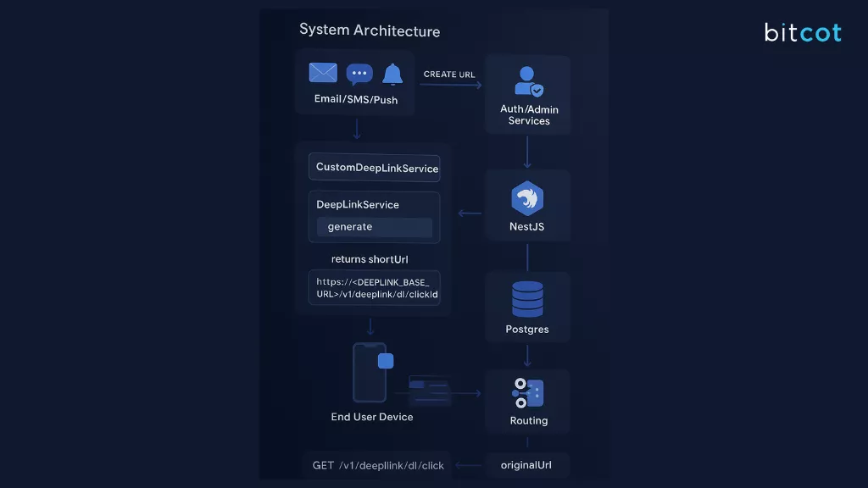868x488 pixels.
Task: Click the CREATE URL label
Action: (x=448, y=74)
